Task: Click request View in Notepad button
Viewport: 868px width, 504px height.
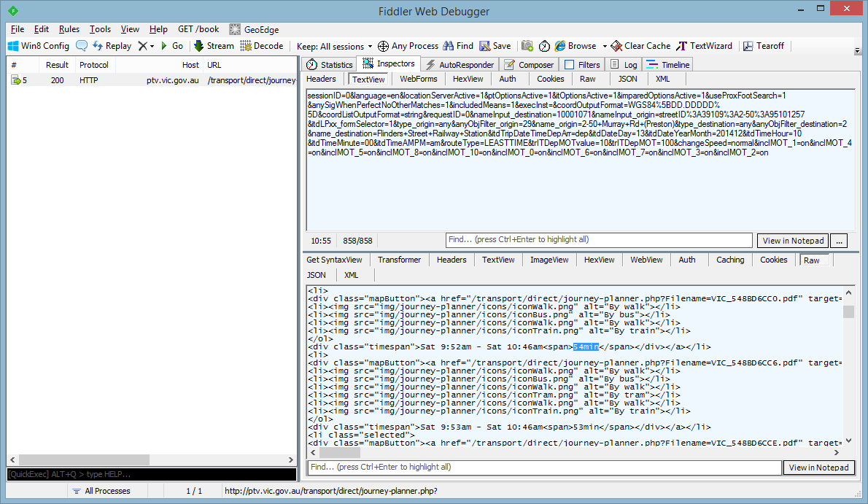Action: (x=793, y=241)
